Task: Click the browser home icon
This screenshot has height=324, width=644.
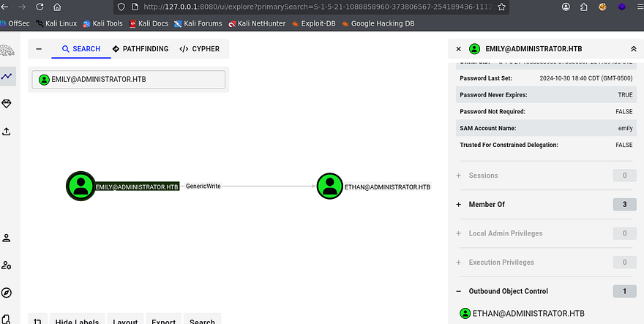Action: [57, 7]
